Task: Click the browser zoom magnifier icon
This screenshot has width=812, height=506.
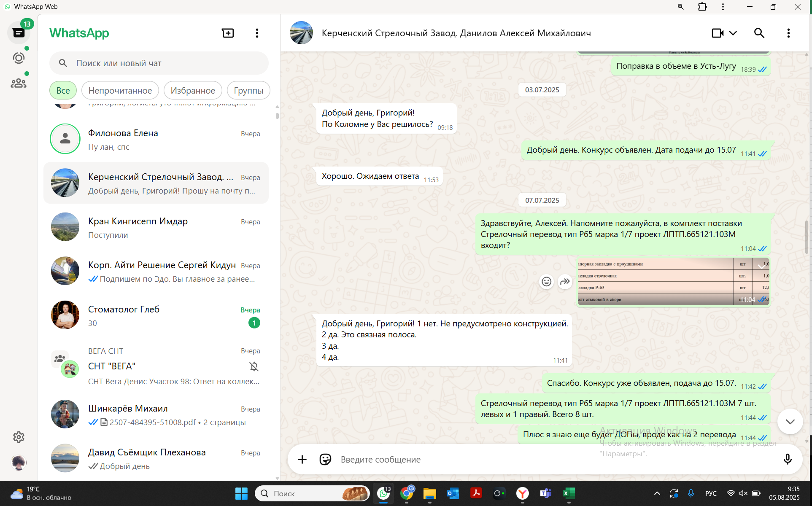Action: pyautogui.click(x=680, y=7)
